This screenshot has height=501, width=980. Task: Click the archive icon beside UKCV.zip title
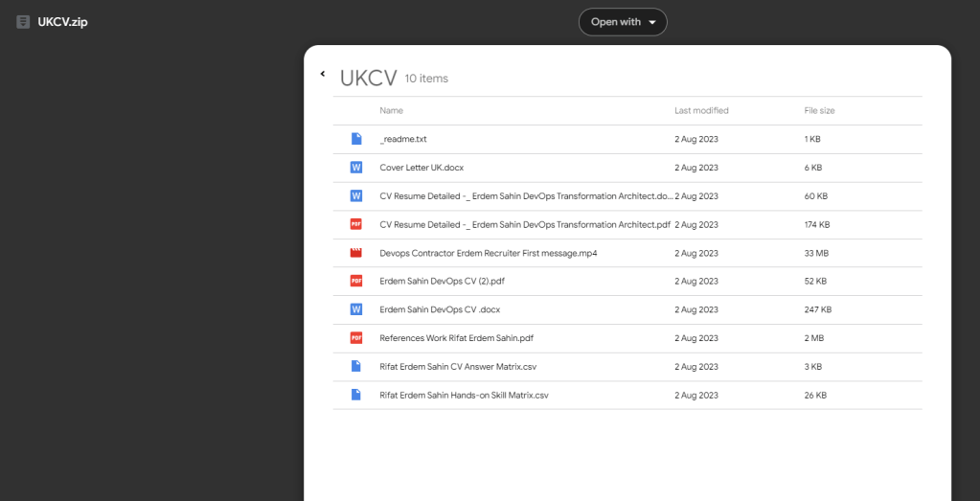point(23,22)
